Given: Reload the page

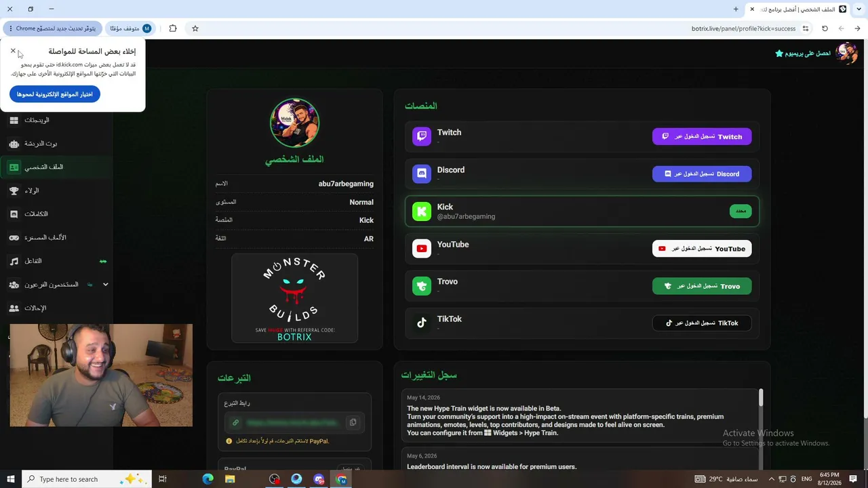Looking at the screenshot, I should (x=825, y=28).
